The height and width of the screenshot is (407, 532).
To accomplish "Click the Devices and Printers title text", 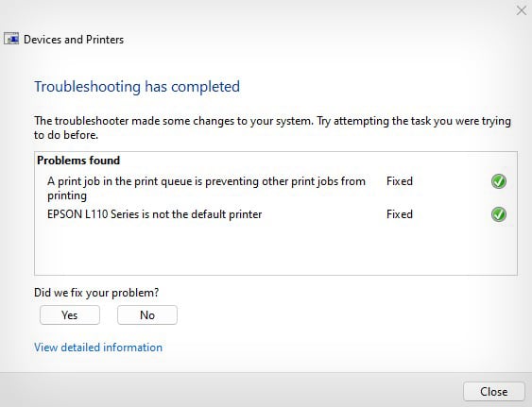I will (x=74, y=40).
